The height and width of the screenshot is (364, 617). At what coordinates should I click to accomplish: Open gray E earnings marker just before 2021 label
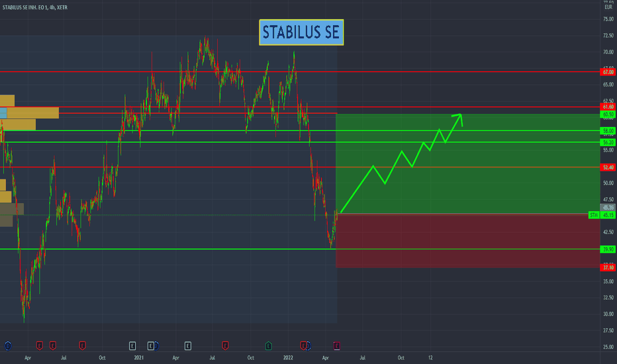(x=132, y=346)
